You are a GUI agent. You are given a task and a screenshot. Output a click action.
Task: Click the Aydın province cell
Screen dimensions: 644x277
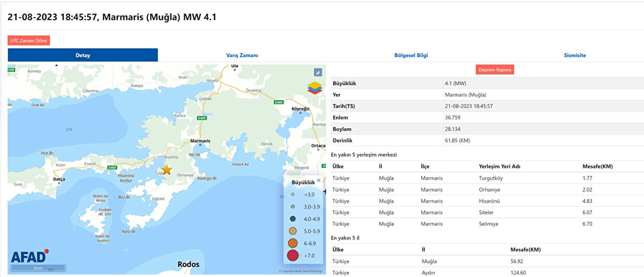coord(428,273)
